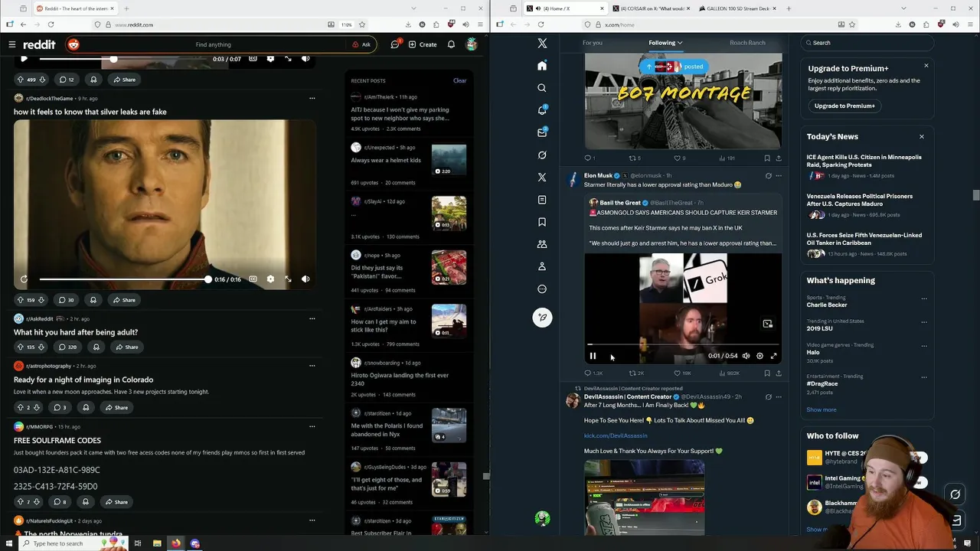Image resolution: width=980 pixels, height=551 pixels.
Task: Toggle picture-in-picture on Asmongold video
Action: tap(767, 324)
